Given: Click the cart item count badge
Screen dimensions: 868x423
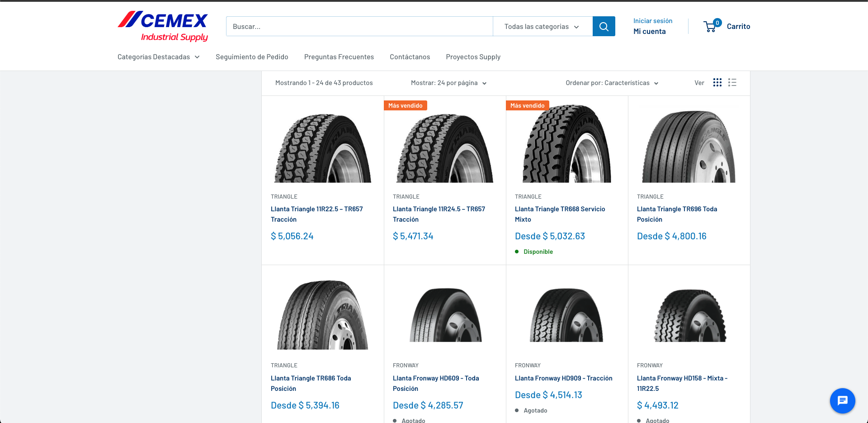Looking at the screenshot, I should click(717, 22).
